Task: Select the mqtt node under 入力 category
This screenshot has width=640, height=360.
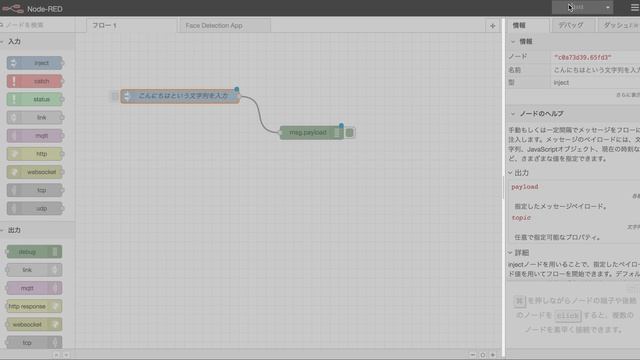Action: tap(35, 136)
